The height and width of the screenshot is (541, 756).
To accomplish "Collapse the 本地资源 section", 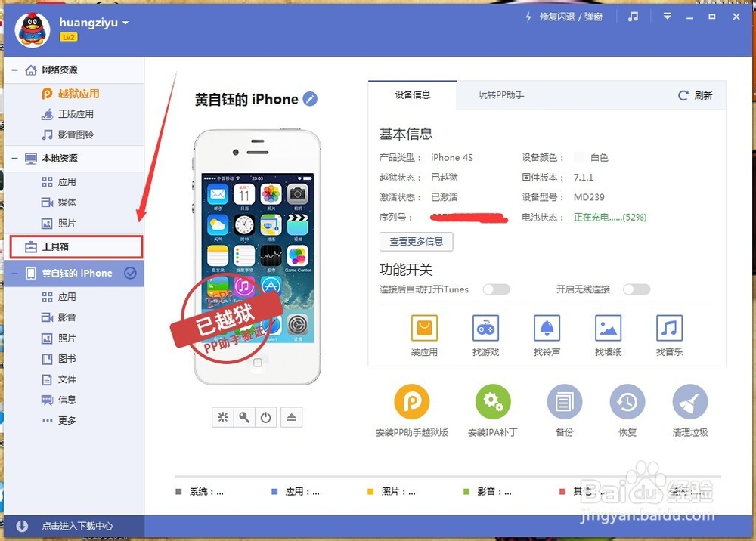I will click(x=15, y=159).
